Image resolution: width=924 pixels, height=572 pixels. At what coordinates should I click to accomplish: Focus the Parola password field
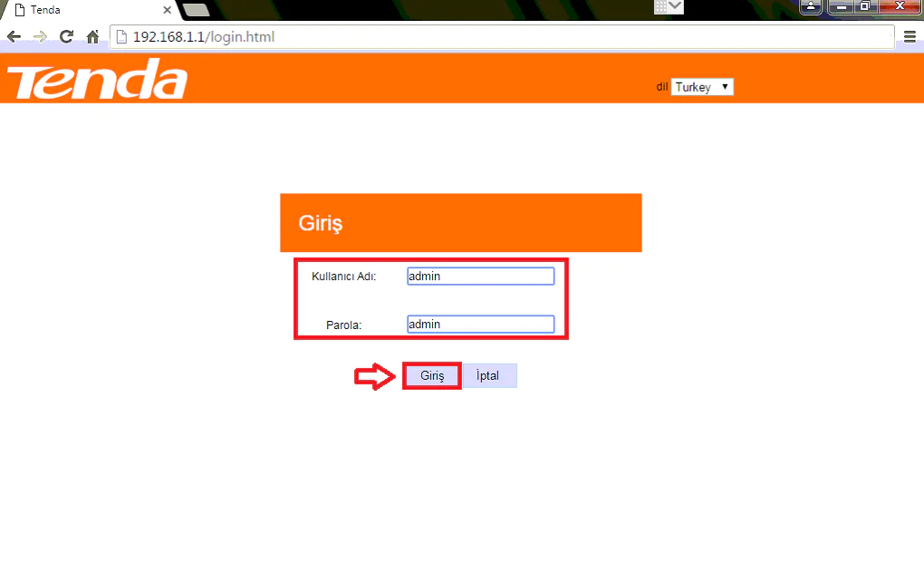point(480,324)
